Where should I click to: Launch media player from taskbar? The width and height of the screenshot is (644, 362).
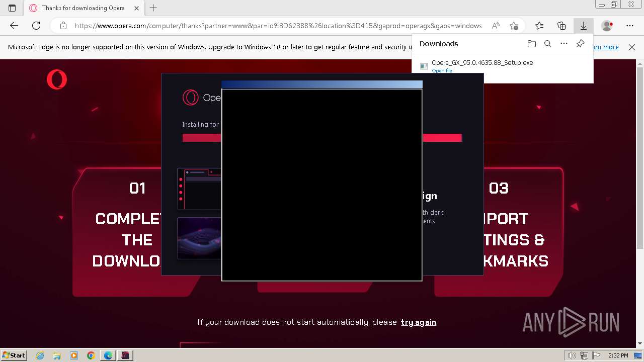[x=74, y=355]
